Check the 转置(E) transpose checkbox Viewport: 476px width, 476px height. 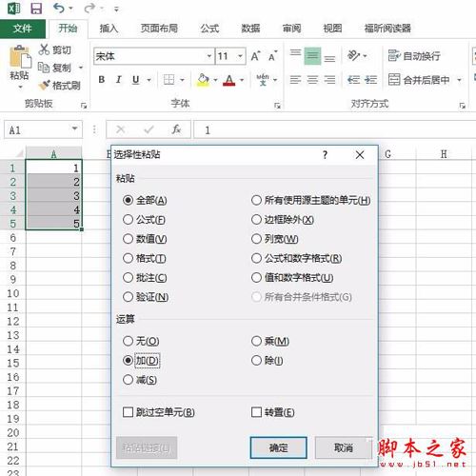(x=256, y=412)
